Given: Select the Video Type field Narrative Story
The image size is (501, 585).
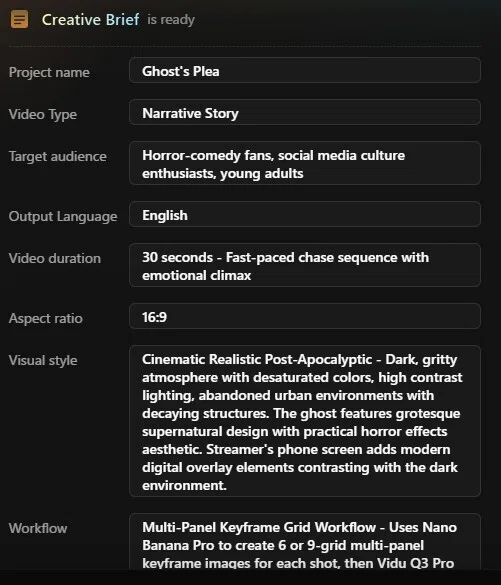Looking at the screenshot, I should 305,112.
